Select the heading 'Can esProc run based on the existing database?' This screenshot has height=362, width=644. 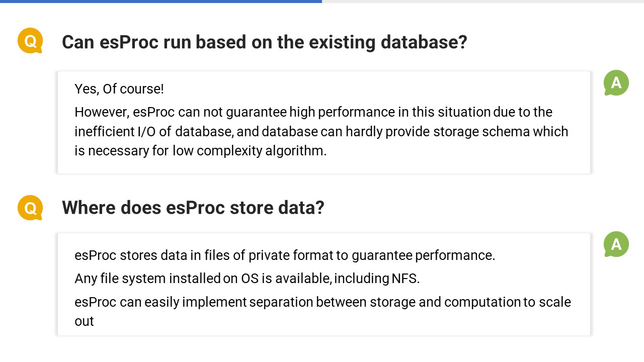click(x=264, y=42)
